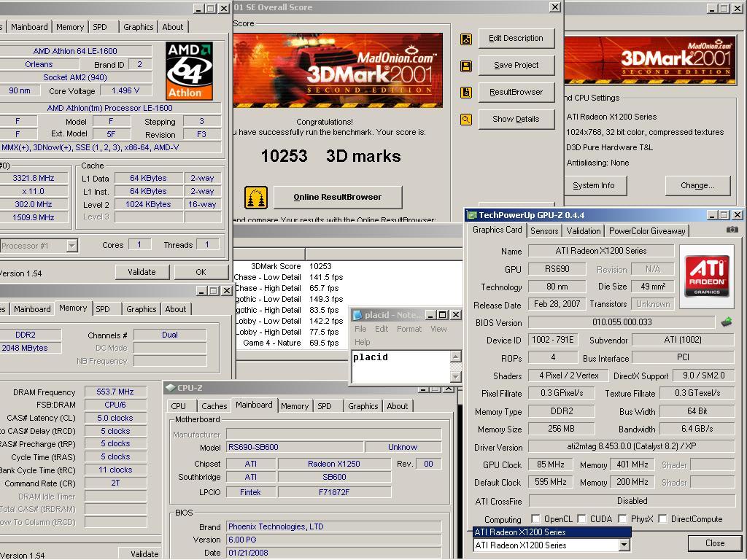
Task: Click the ResultBrowser button
Action: (x=516, y=92)
